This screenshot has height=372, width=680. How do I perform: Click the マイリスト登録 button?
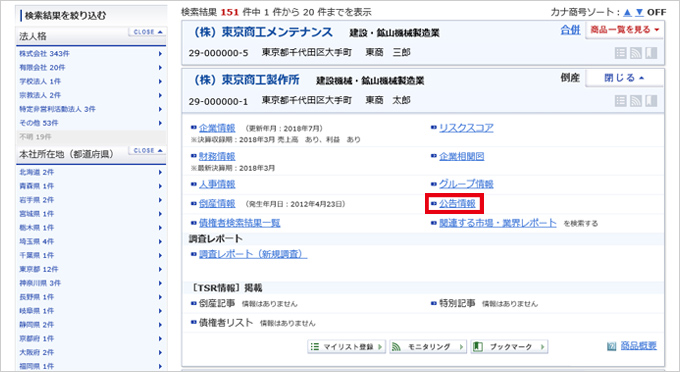point(347,347)
